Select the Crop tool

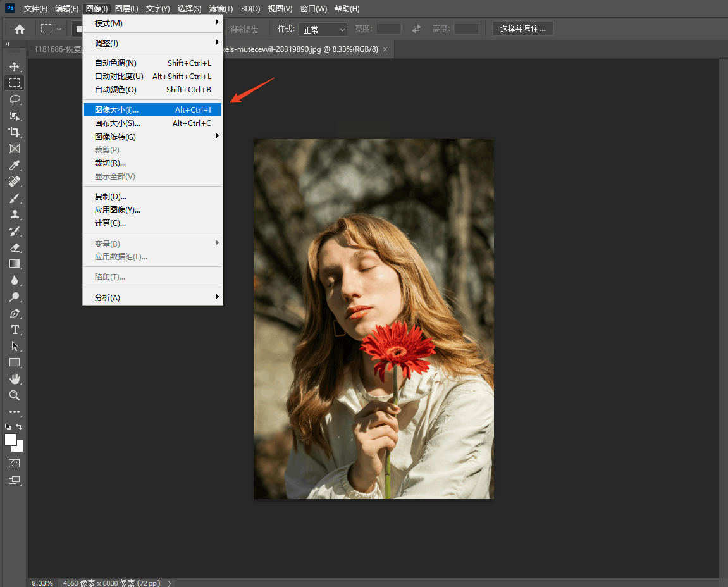15,132
